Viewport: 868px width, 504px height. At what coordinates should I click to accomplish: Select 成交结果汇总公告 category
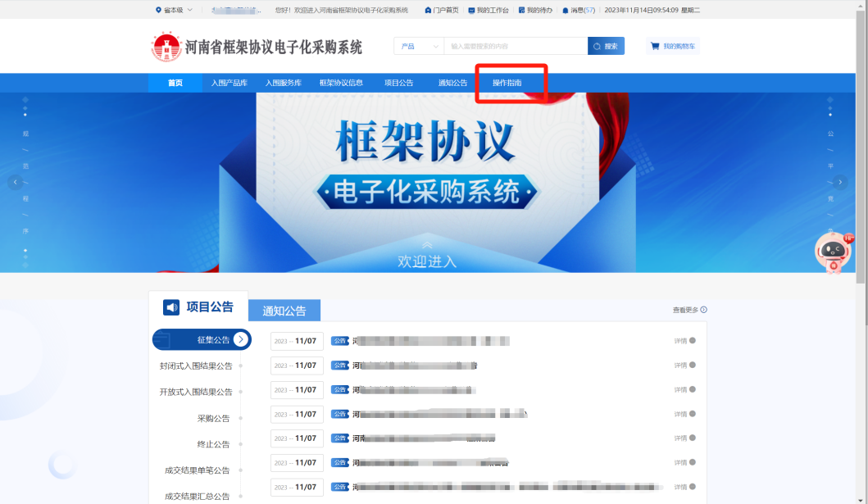tap(197, 497)
